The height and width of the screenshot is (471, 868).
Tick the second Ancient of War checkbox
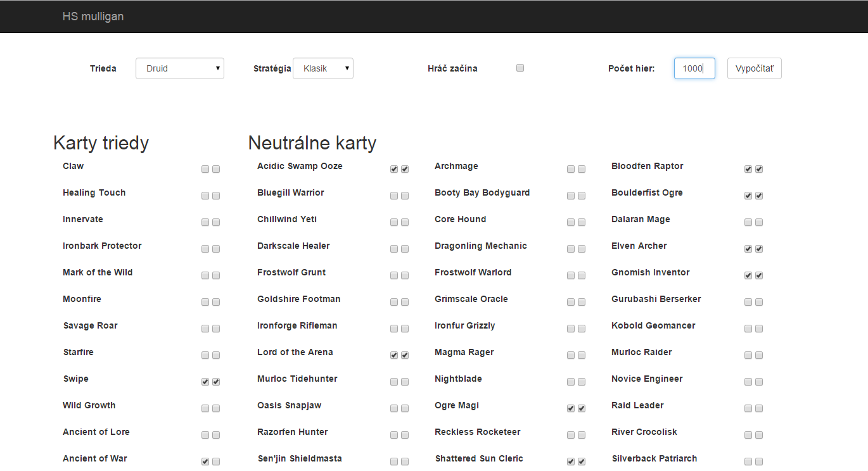(216, 462)
